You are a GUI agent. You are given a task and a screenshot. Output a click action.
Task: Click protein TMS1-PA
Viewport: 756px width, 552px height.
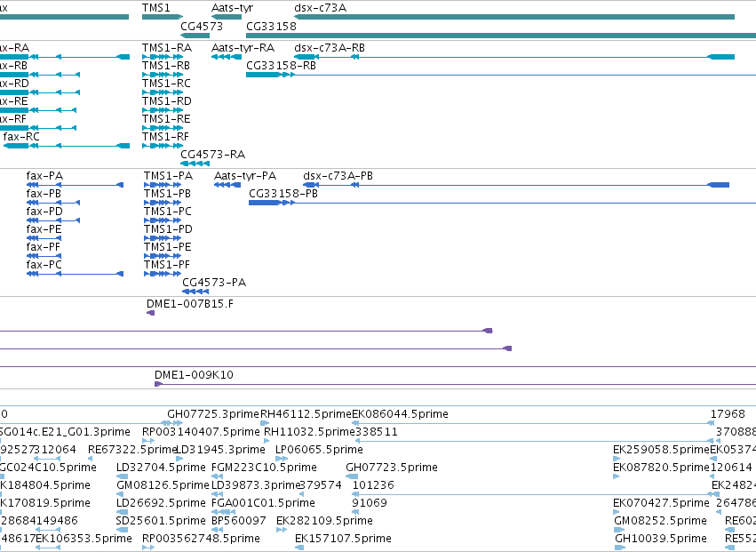pos(168,176)
